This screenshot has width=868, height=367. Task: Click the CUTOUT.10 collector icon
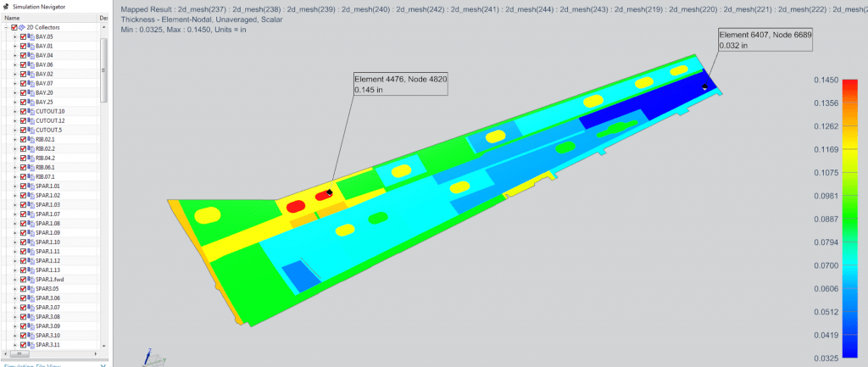(x=31, y=111)
